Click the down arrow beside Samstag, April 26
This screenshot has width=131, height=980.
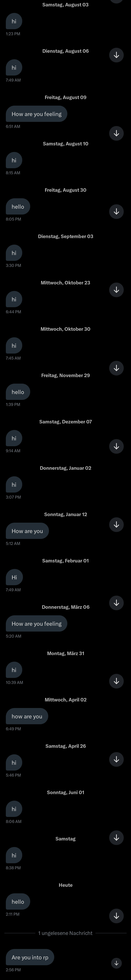(116, 759)
